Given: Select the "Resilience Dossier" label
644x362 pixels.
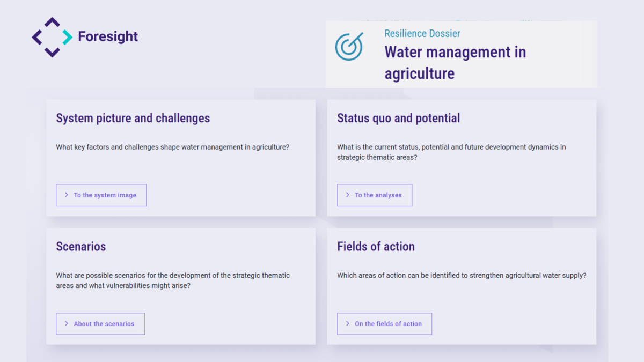Looking at the screenshot, I should coord(422,33).
